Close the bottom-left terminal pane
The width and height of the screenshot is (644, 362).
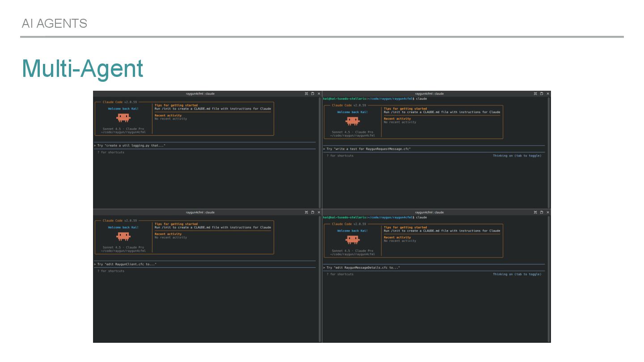pos(319,212)
